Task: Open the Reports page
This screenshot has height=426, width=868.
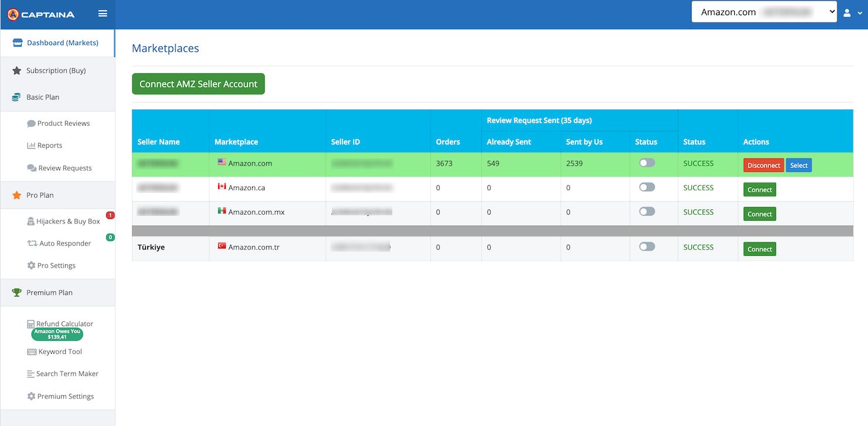Action: pos(50,146)
